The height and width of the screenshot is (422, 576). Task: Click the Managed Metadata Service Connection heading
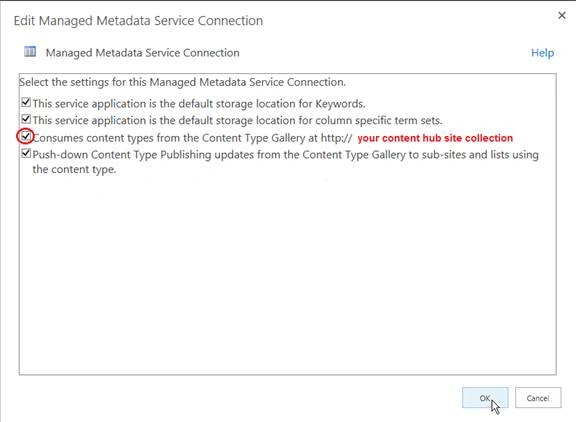pyautogui.click(x=143, y=53)
